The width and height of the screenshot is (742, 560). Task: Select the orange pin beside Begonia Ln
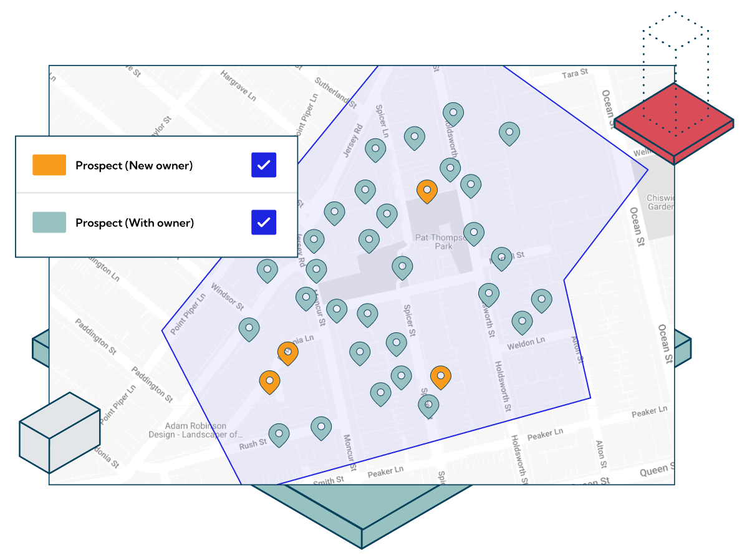pos(289,352)
